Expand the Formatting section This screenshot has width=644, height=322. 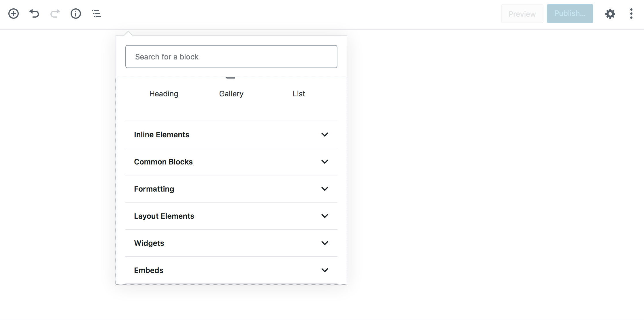click(154, 189)
